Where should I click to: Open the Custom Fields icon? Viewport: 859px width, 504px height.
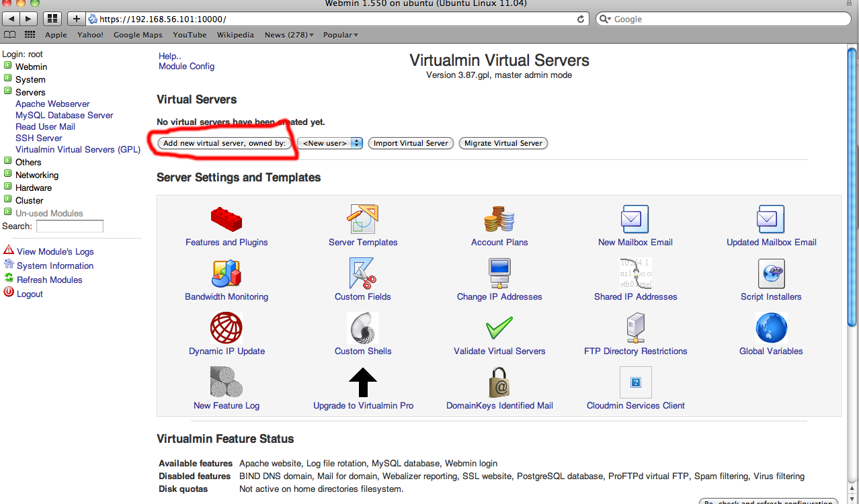click(363, 274)
